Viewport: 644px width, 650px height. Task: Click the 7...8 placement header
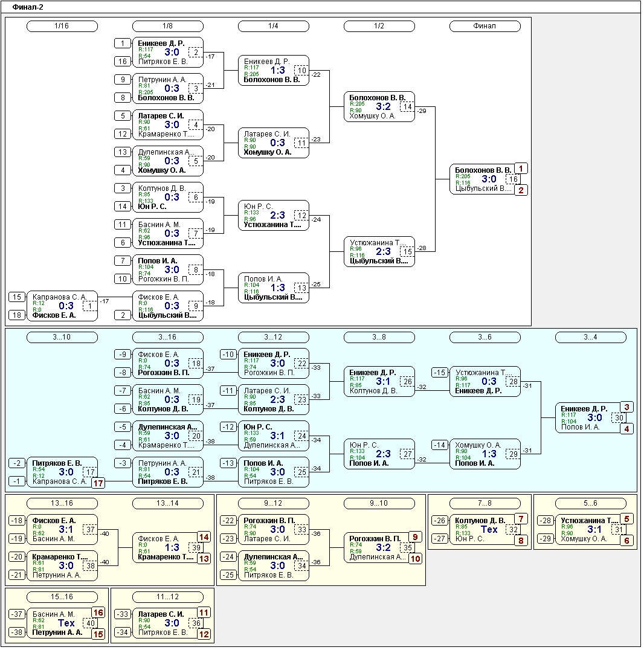(x=485, y=503)
